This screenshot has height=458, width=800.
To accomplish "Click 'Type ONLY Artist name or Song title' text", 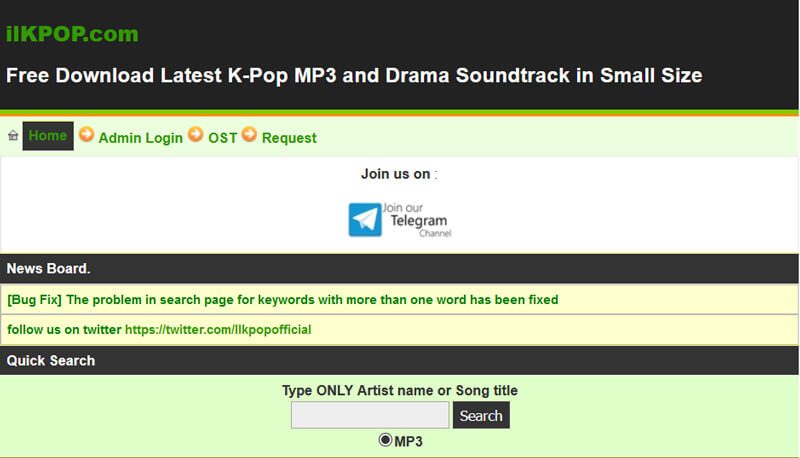I will [400, 391].
